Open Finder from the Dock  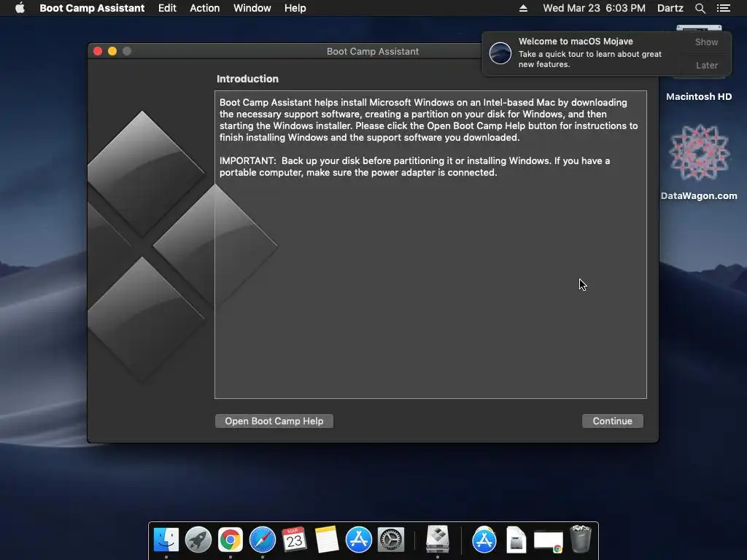[x=166, y=540]
